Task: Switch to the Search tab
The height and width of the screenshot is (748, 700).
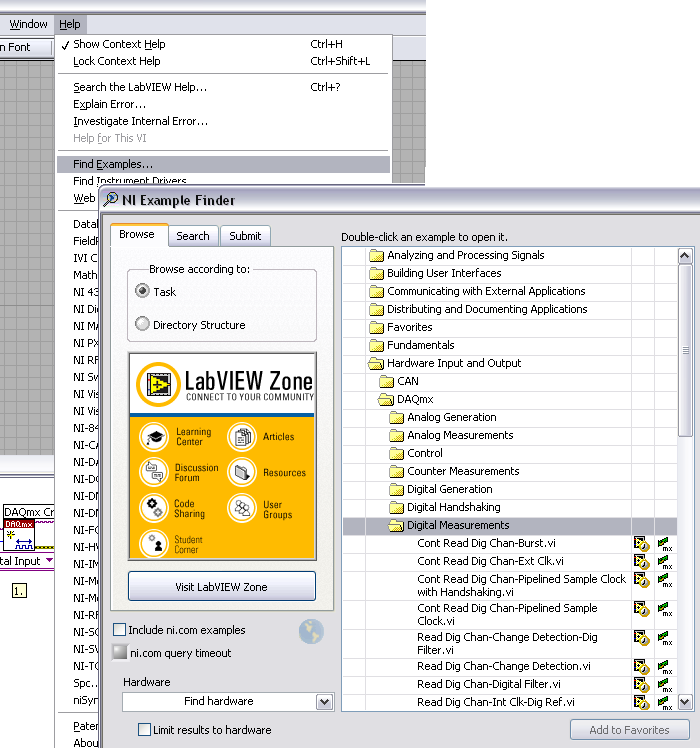Action: coord(193,236)
